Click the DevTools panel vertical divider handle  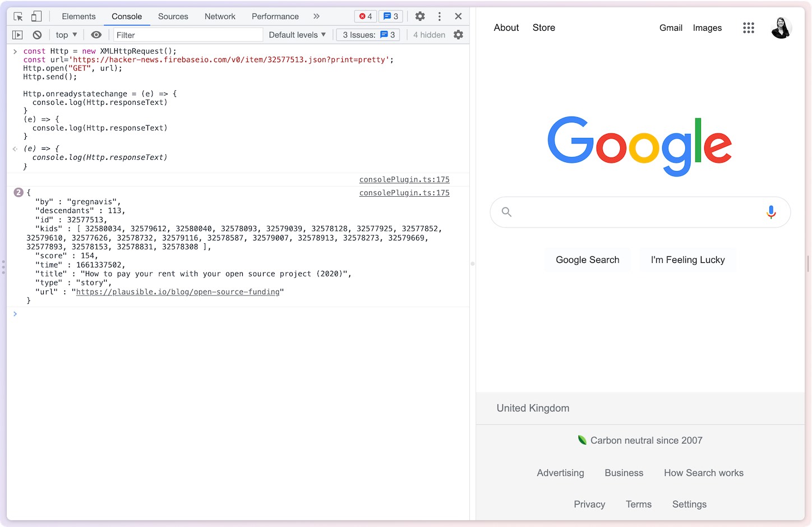[472, 263]
